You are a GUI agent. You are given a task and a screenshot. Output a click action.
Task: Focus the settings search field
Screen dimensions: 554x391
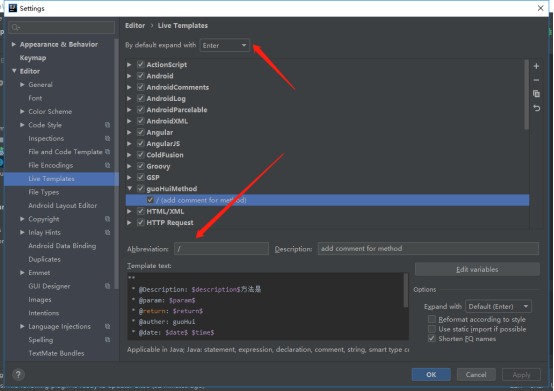click(61, 27)
